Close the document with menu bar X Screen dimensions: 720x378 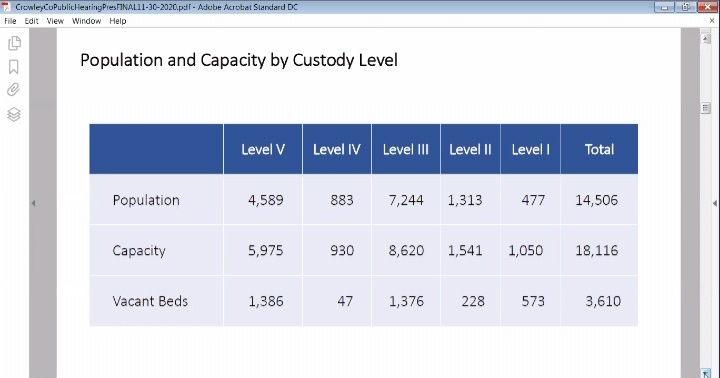[713, 21]
